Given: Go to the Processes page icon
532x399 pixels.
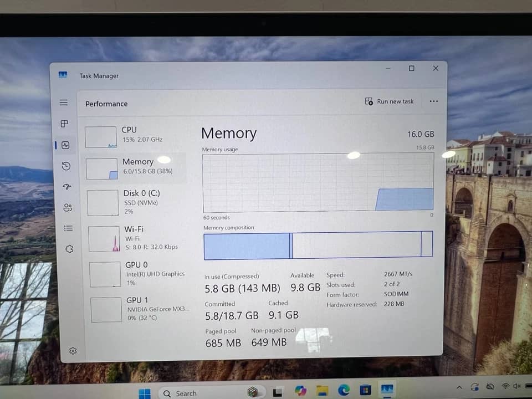Looking at the screenshot, I should [64, 124].
